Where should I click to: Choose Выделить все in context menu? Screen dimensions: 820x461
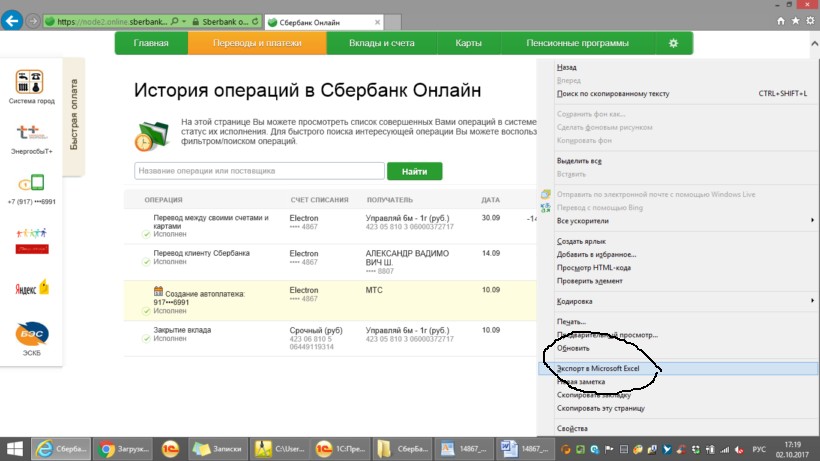(x=579, y=161)
